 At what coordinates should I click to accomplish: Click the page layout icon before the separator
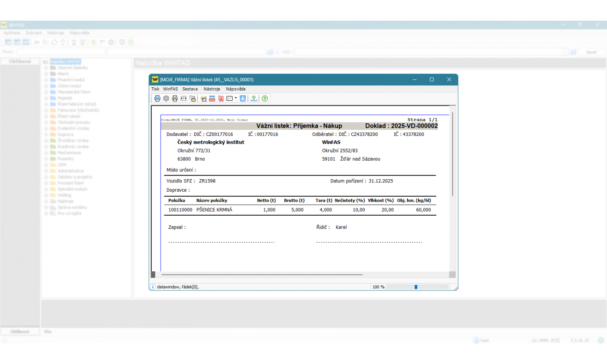(193, 98)
